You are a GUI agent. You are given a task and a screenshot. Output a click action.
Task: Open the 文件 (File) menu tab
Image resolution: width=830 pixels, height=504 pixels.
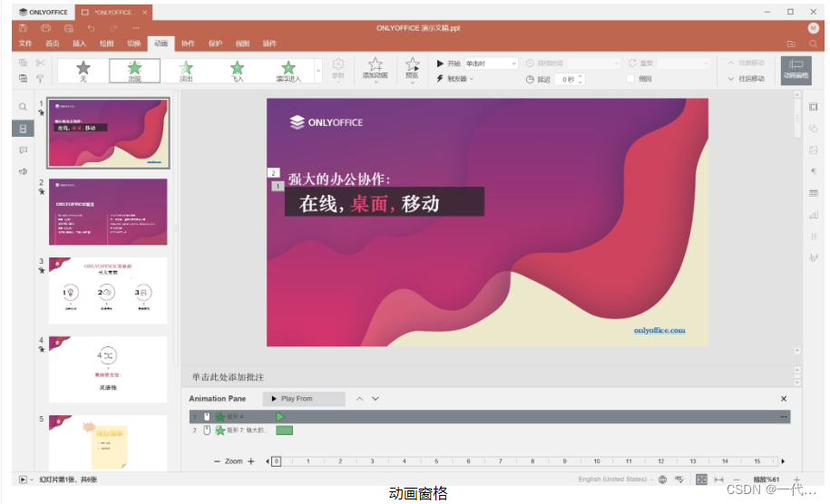click(24, 44)
